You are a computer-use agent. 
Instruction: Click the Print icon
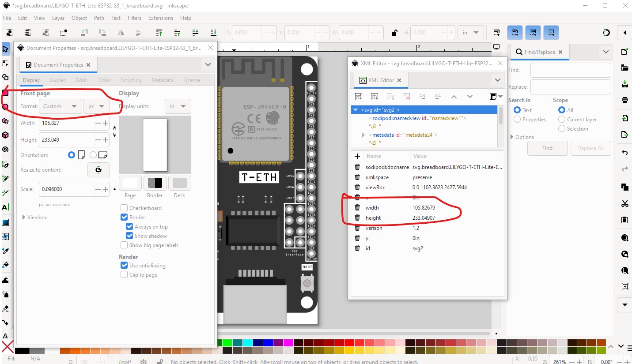(624, 100)
